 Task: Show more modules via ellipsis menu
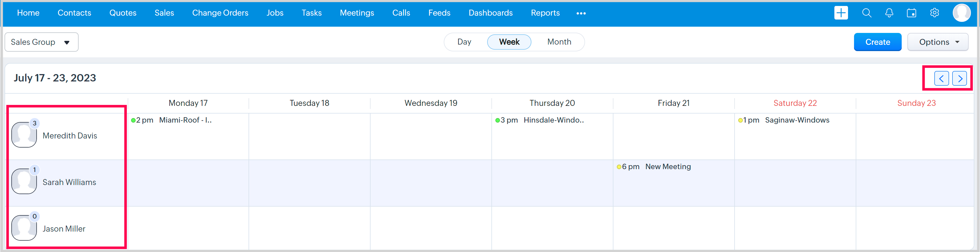pyautogui.click(x=581, y=13)
